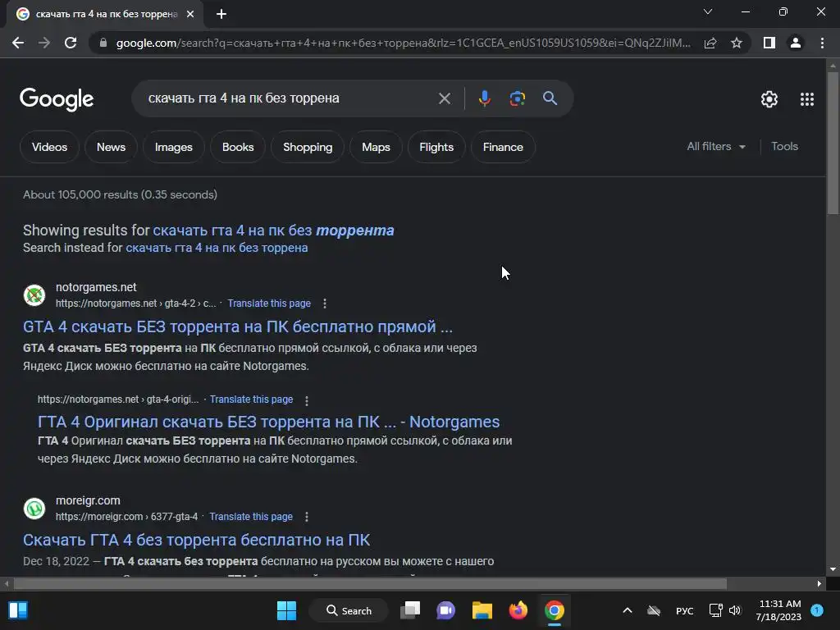The height and width of the screenshot is (630, 840).
Task: Open notification center badge
Action: click(x=817, y=610)
